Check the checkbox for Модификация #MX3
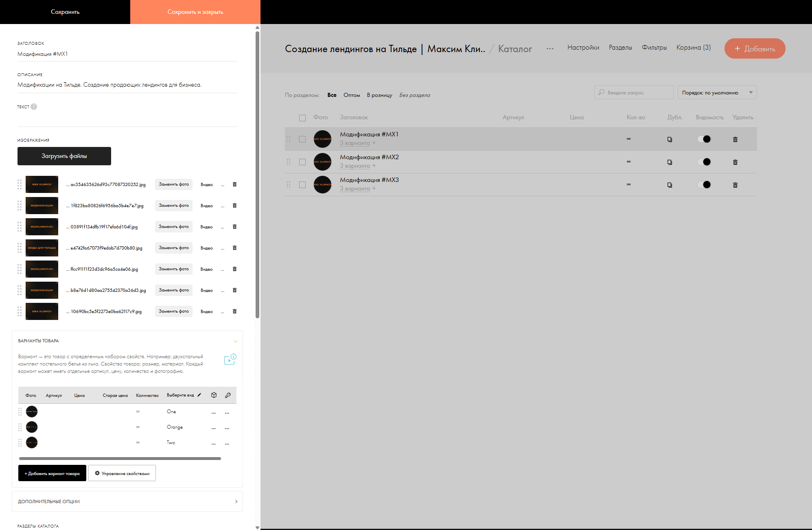The width and height of the screenshot is (812, 530). (x=302, y=185)
